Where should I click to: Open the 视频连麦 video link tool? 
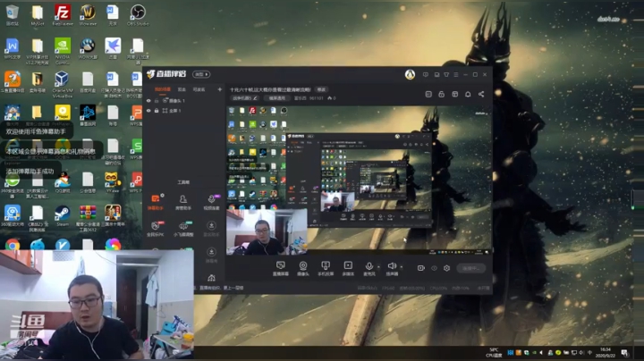coord(211,202)
